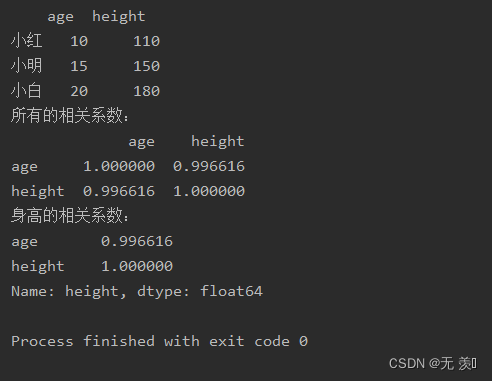The width and height of the screenshot is (492, 381).
Task: Click 小明's height value 150
Action: [147, 66]
